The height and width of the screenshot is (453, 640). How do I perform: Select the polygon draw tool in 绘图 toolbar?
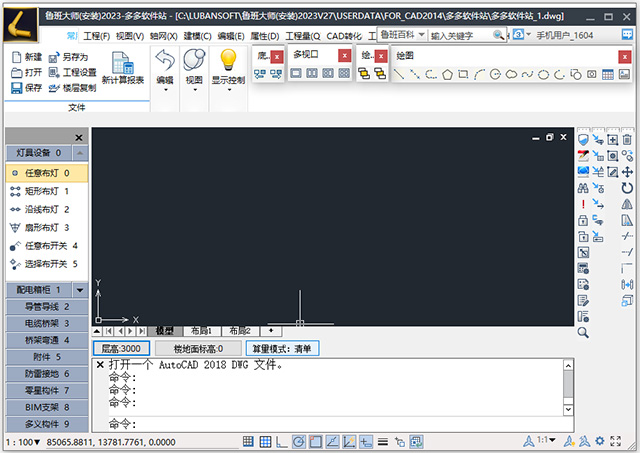(x=448, y=74)
